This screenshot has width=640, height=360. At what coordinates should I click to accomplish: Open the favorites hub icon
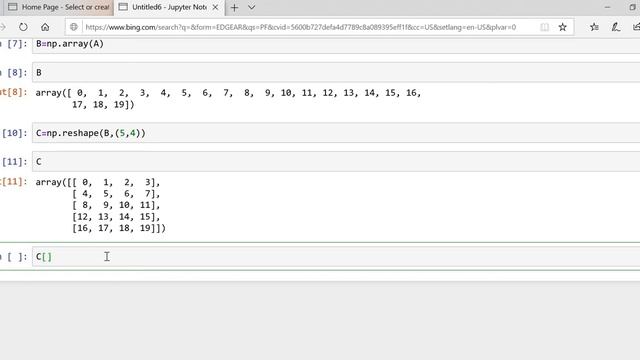coord(594,27)
